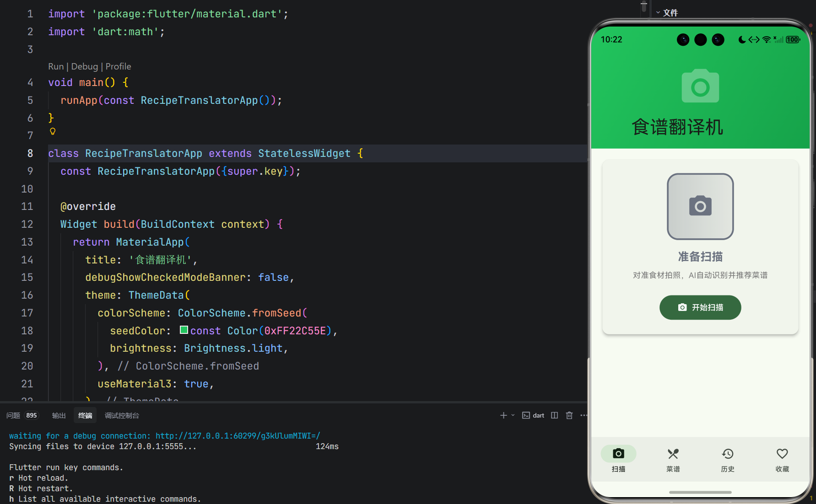
Task: Click the phone home gesture bar
Action: pyautogui.click(x=700, y=493)
